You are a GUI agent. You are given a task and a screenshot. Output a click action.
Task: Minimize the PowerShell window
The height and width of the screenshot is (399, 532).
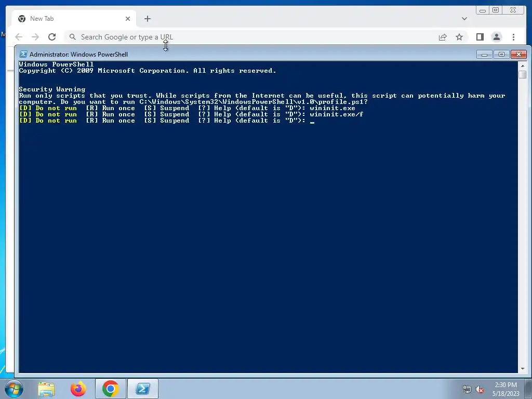click(484, 54)
